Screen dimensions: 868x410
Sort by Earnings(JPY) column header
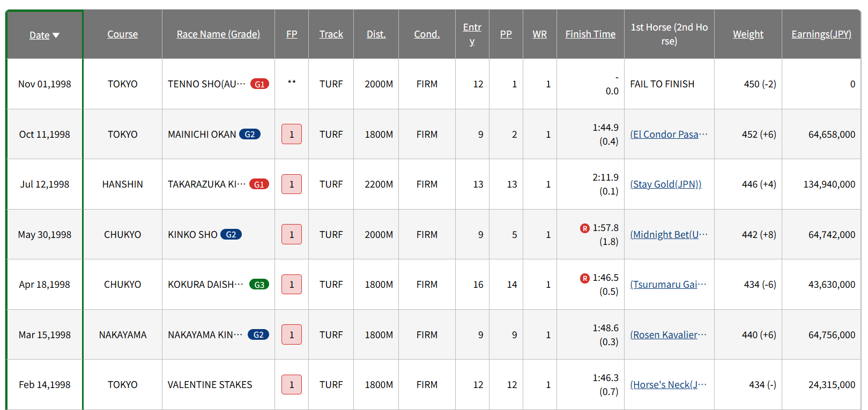point(821,34)
